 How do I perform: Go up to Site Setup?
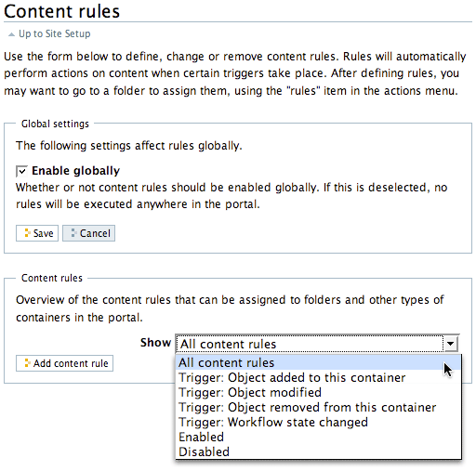55,33
